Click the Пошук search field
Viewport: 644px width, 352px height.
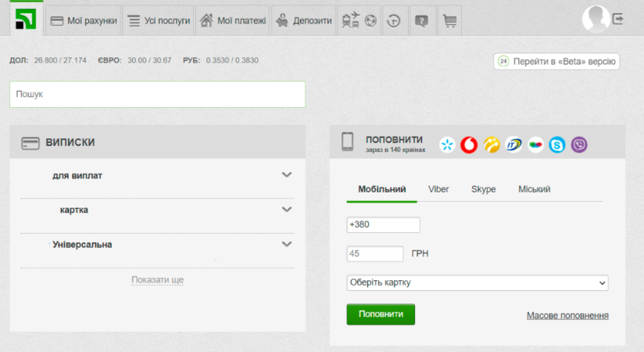(157, 94)
